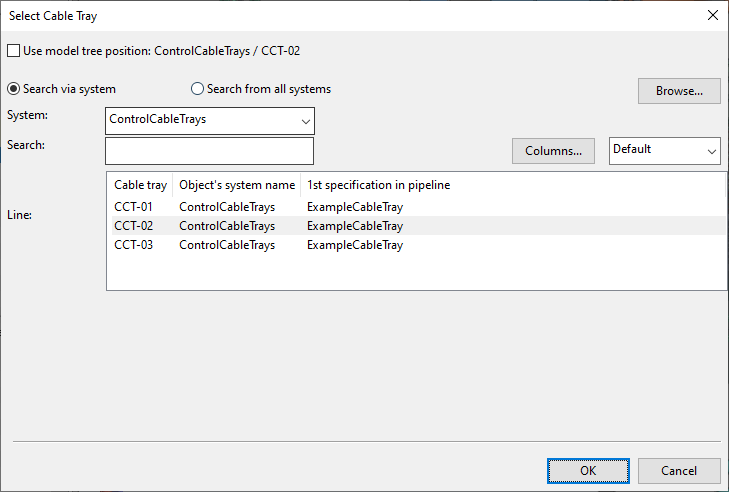
Task: Click into the Search text field
Action: click(x=209, y=151)
